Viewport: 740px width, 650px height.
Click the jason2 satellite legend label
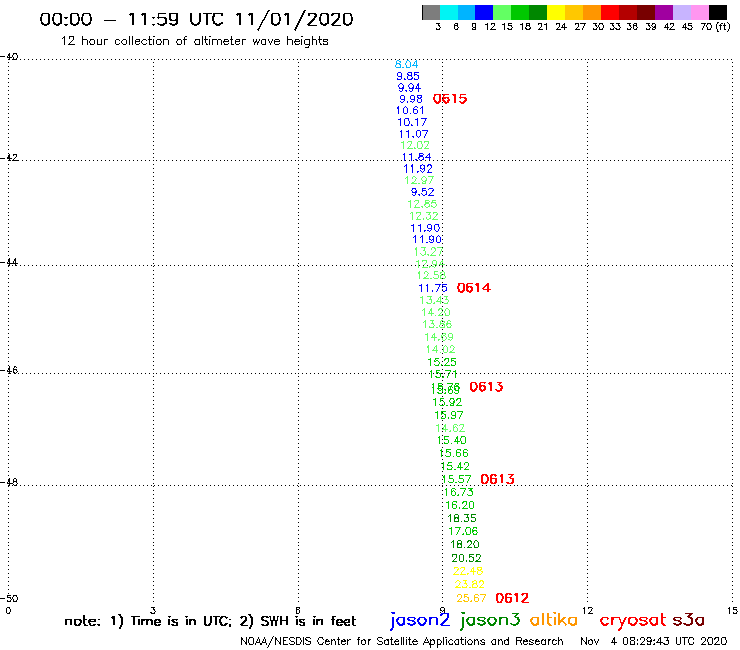(420, 621)
